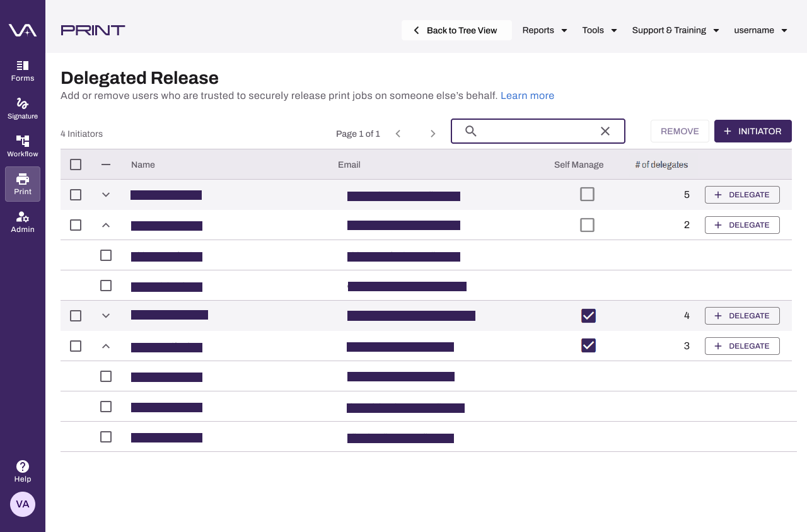807x532 pixels.
Task: Select the Print module in the sidebar
Action: pyautogui.click(x=23, y=184)
